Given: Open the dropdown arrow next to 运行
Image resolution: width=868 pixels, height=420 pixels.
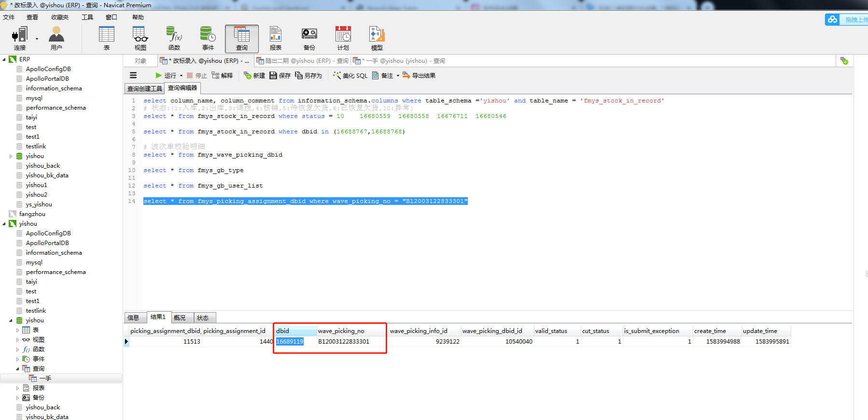Looking at the screenshot, I should click(181, 76).
